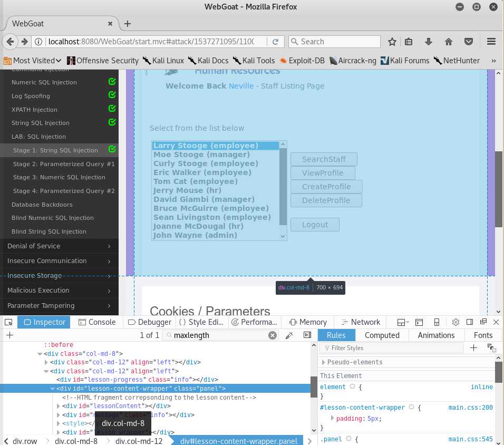Open the Performance tab

coord(254,322)
